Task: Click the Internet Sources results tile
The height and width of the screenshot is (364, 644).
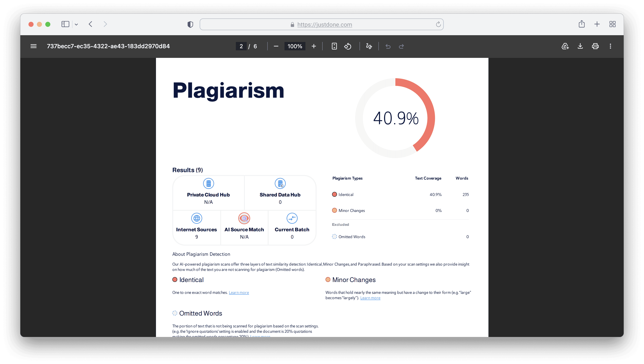Action: click(x=196, y=227)
